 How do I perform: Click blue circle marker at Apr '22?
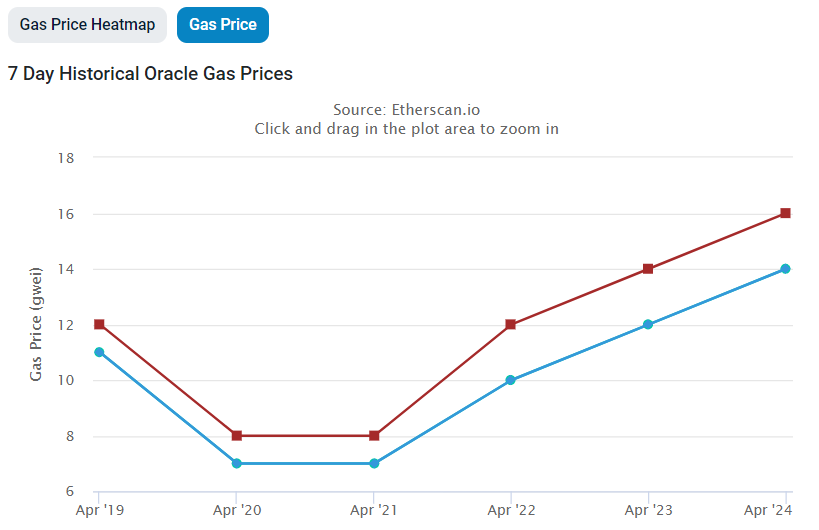coord(511,380)
